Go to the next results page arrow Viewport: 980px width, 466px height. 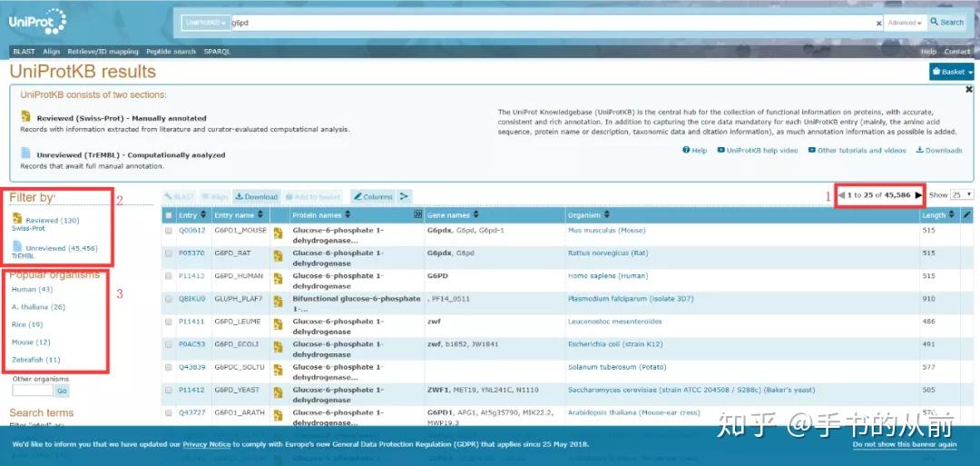pos(918,195)
